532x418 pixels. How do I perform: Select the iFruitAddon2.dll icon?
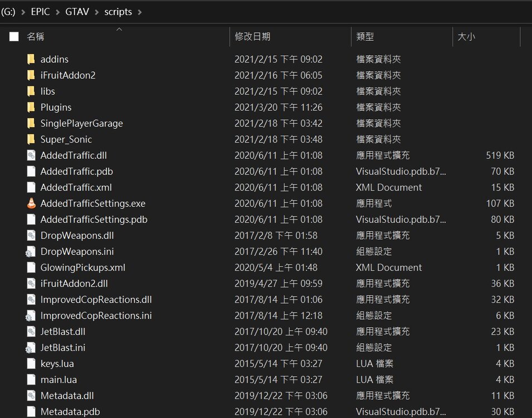[x=31, y=283]
